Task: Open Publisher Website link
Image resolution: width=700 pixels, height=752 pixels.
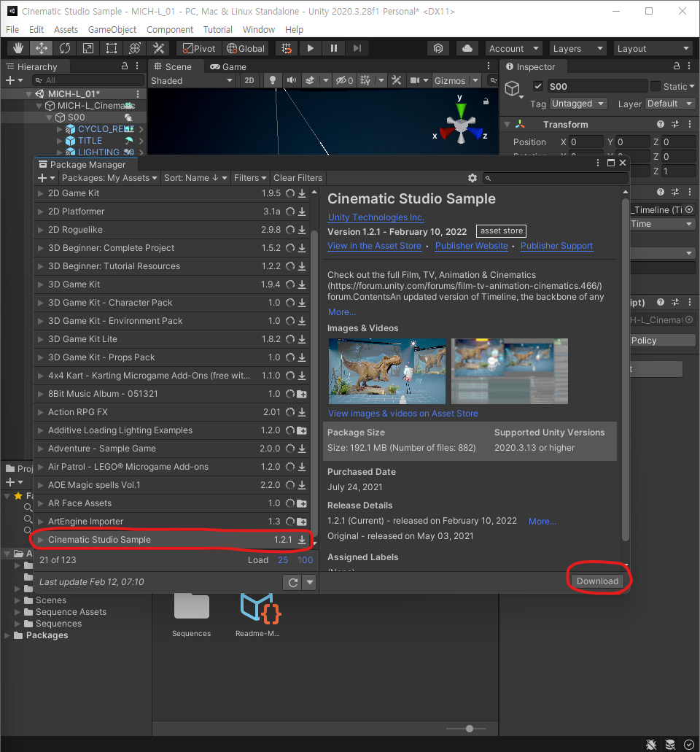Action: (471, 246)
